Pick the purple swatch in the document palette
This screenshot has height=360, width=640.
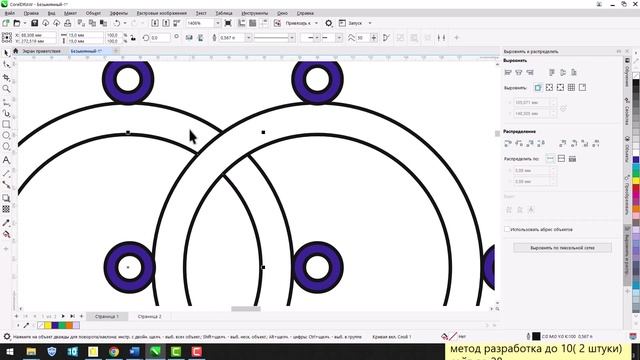[55, 325]
